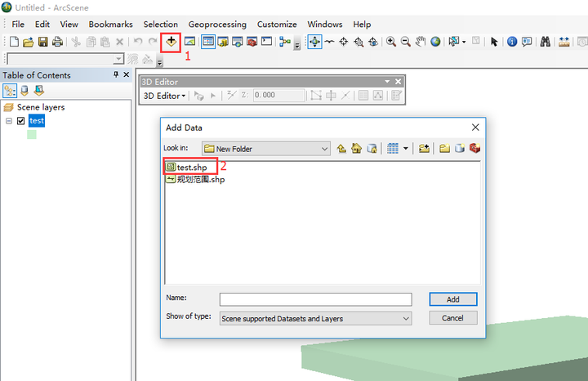Viewport: 588px width, 381px height.
Task: Click the Find binoculars icon
Action: click(x=545, y=42)
